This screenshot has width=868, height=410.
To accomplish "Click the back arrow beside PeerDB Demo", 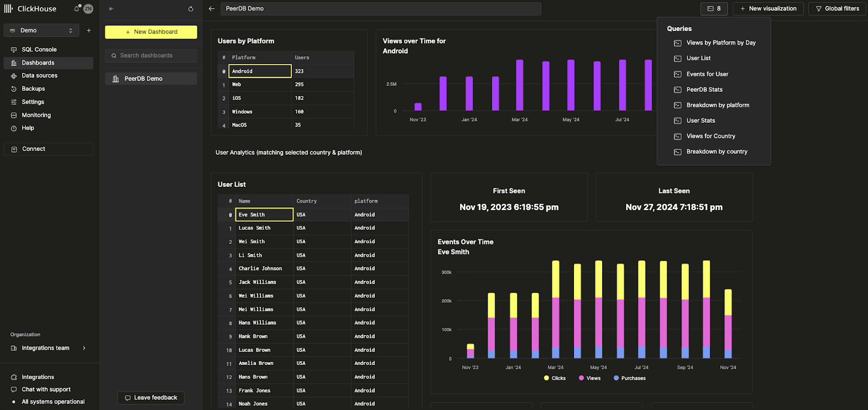I will [x=212, y=9].
